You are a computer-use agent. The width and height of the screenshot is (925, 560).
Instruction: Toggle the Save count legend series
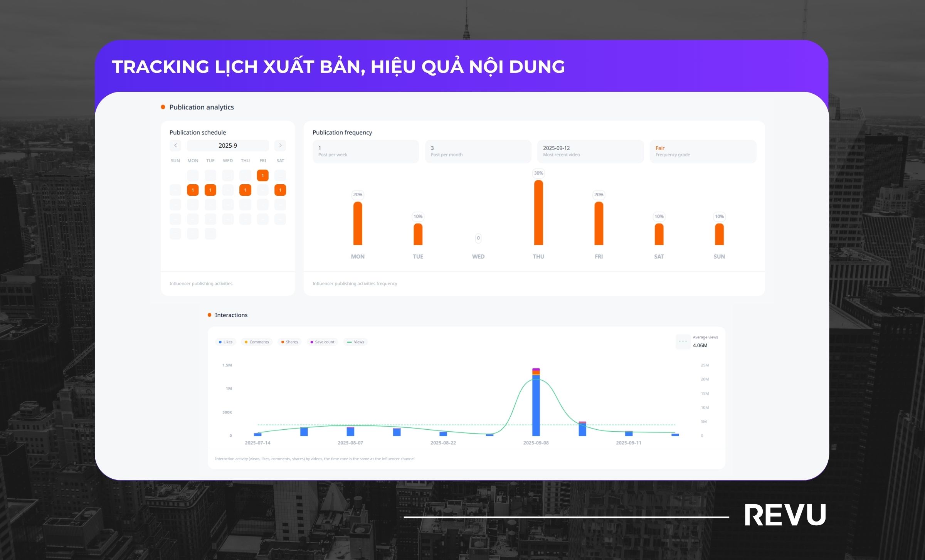(322, 342)
